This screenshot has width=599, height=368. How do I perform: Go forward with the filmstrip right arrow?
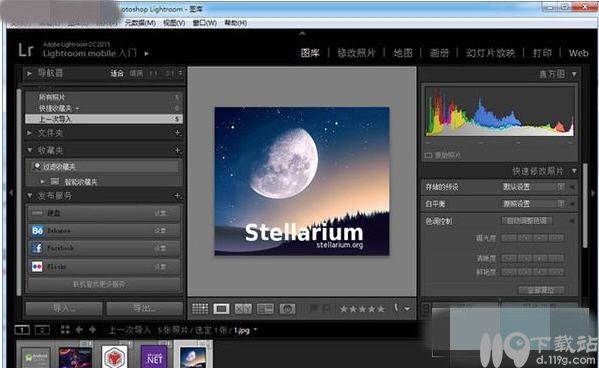92,329
